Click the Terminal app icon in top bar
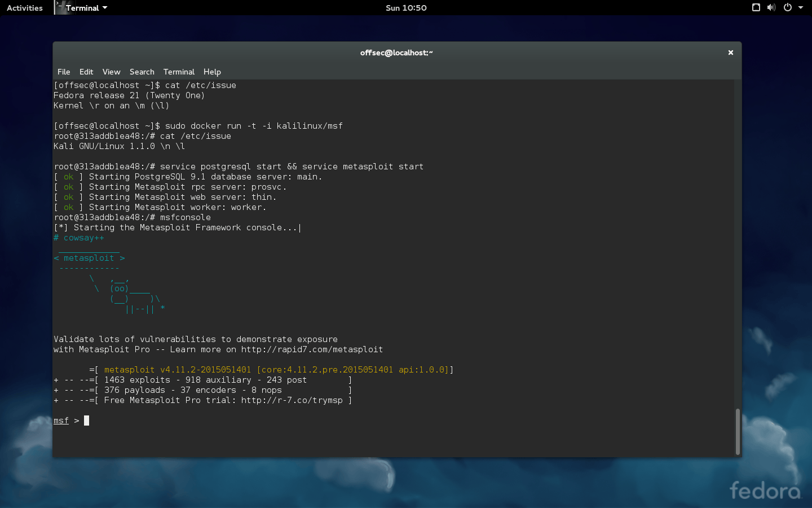 (x=60, y=7)
